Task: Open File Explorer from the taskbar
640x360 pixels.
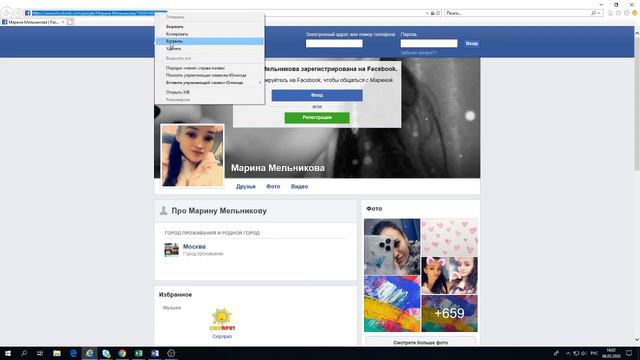Action: point(57,353)
